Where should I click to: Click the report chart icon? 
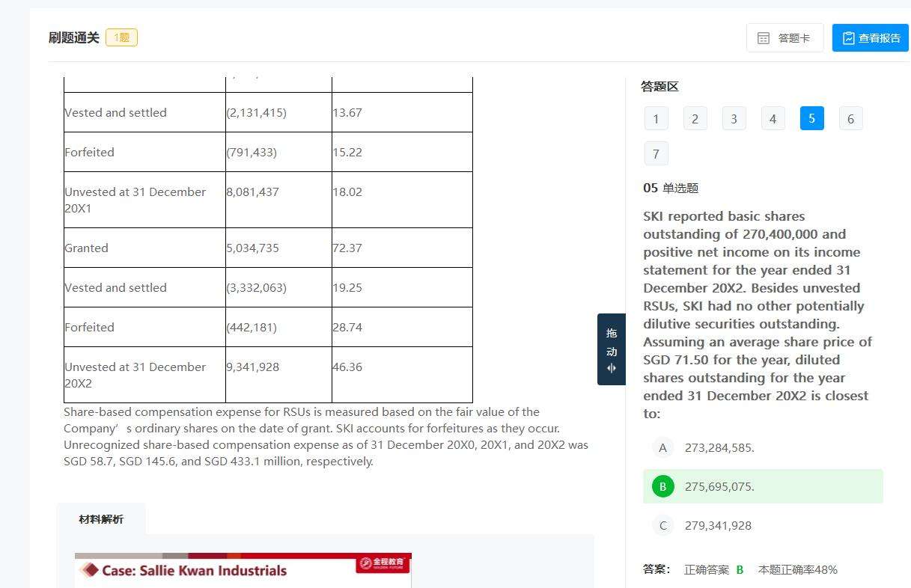point(848,38)
